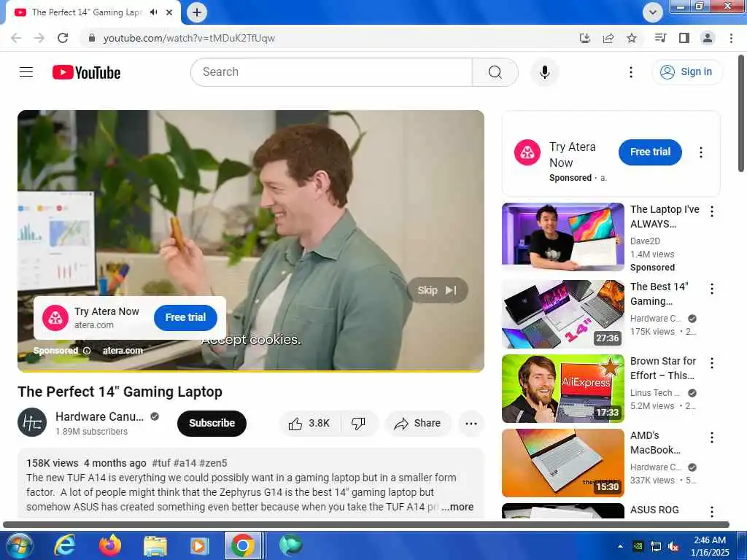View site information lock icon

tap(92, 38)
